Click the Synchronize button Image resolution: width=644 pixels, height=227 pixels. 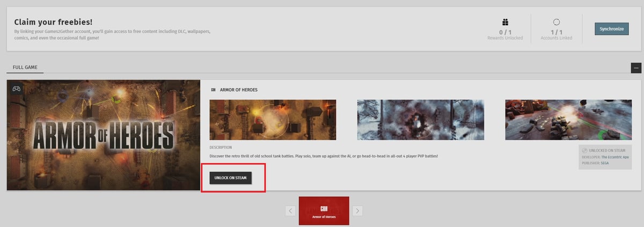tap(611, 29)
